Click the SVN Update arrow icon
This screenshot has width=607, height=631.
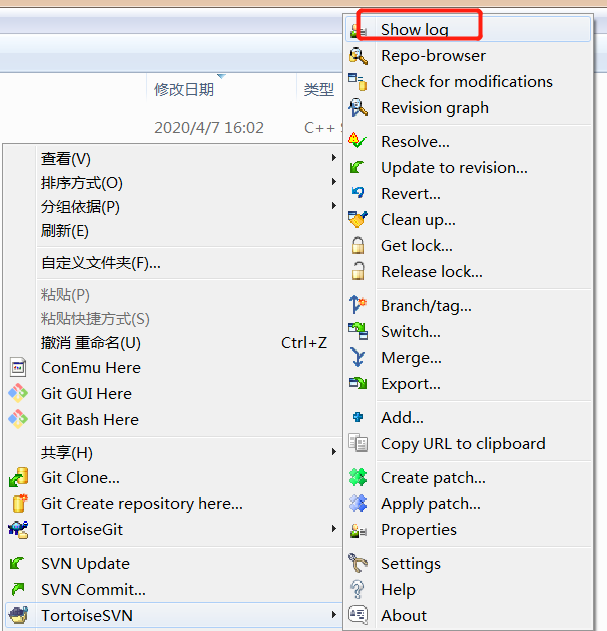pyautogui.click(x=17, y=563)
